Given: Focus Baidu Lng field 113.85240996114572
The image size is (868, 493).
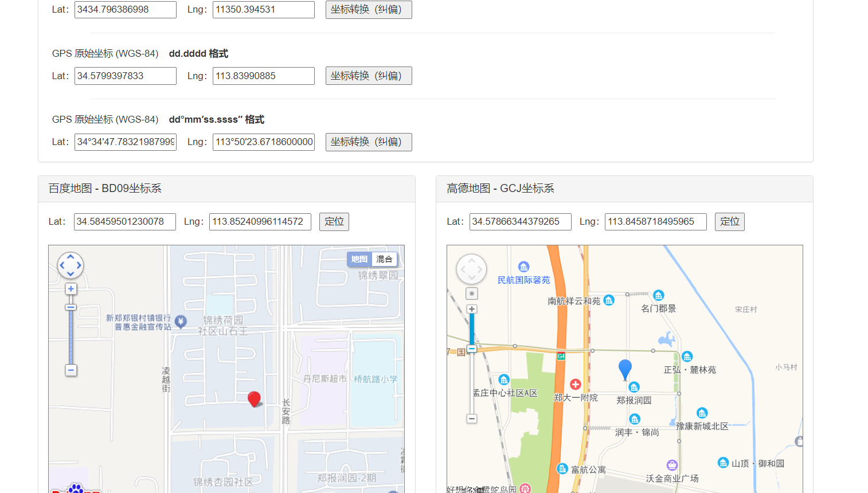Looking at the screenshot, I should coord(260,222).
